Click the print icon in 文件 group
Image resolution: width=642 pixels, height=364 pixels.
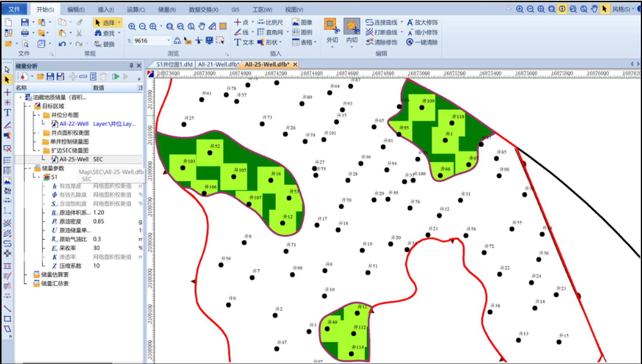click(x=25, y=33)
